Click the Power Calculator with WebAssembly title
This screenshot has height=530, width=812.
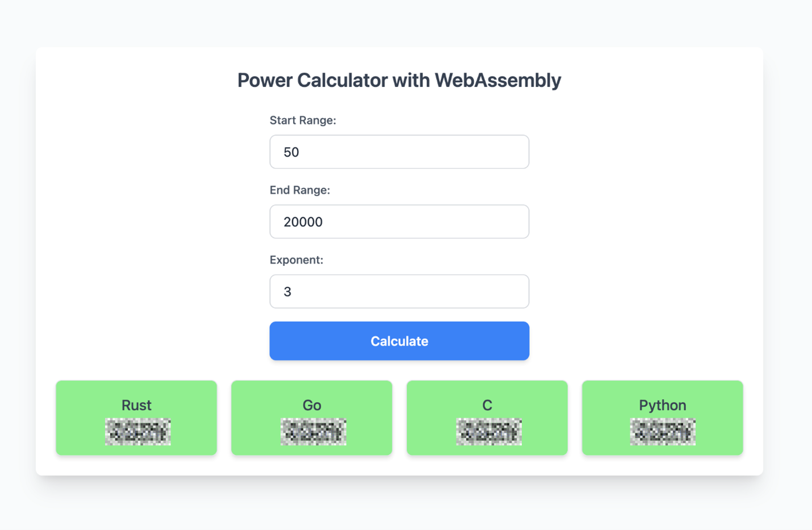point(399,80)
